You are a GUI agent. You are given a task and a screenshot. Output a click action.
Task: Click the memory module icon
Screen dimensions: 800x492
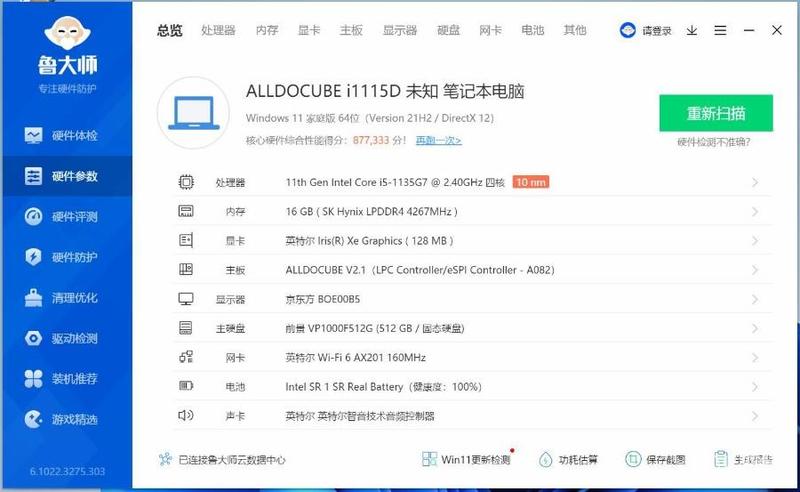[186, 211]
